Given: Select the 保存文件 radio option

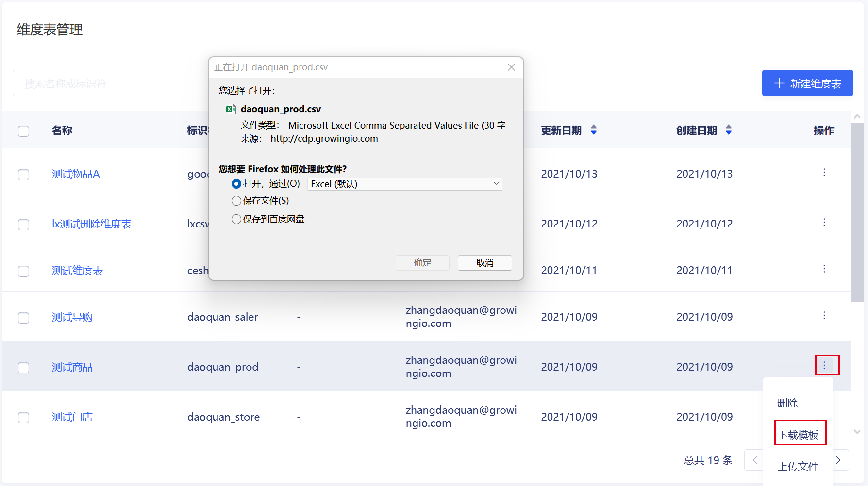Looking at the screenshot, I should coord(236,201).
